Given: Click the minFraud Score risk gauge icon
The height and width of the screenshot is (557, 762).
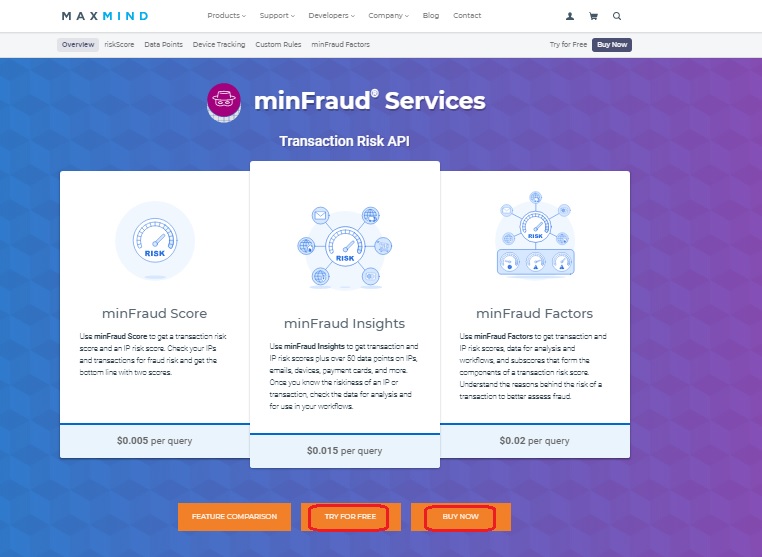Looking at the screenshot, I should point(155,241).
